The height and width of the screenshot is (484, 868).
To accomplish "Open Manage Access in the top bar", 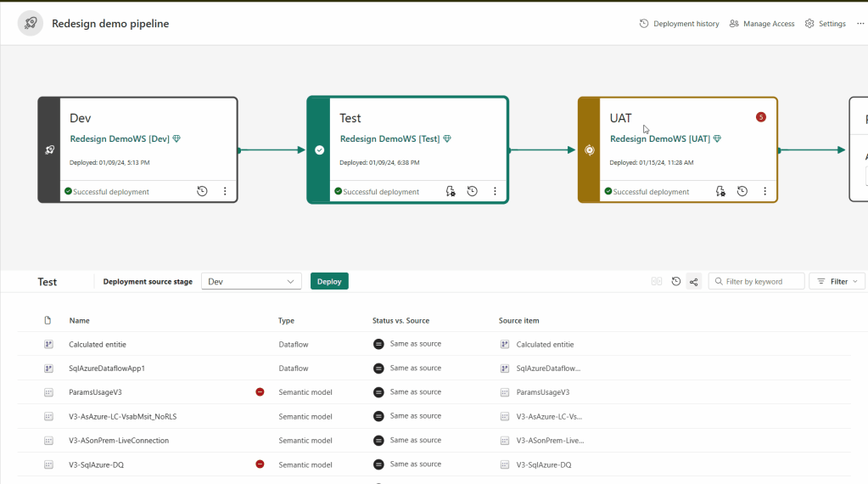I will (762, 24).
